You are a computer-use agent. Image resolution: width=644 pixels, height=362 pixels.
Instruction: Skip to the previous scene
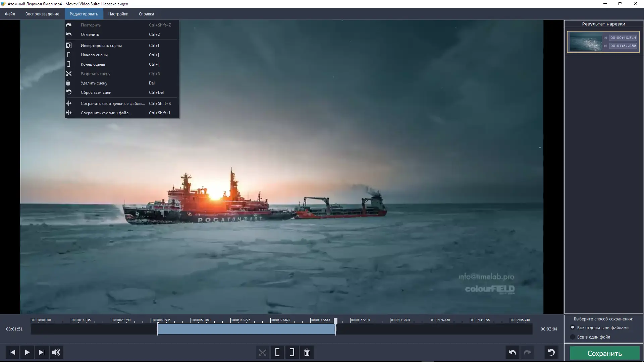(x=12, y=352)
